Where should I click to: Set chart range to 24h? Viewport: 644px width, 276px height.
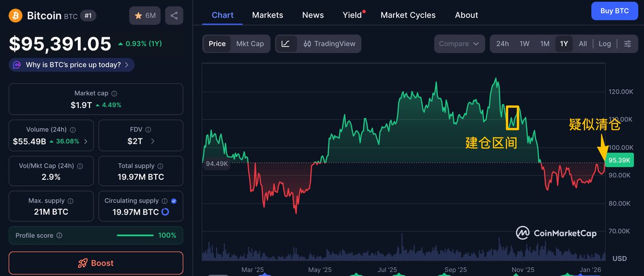(502, 43)
